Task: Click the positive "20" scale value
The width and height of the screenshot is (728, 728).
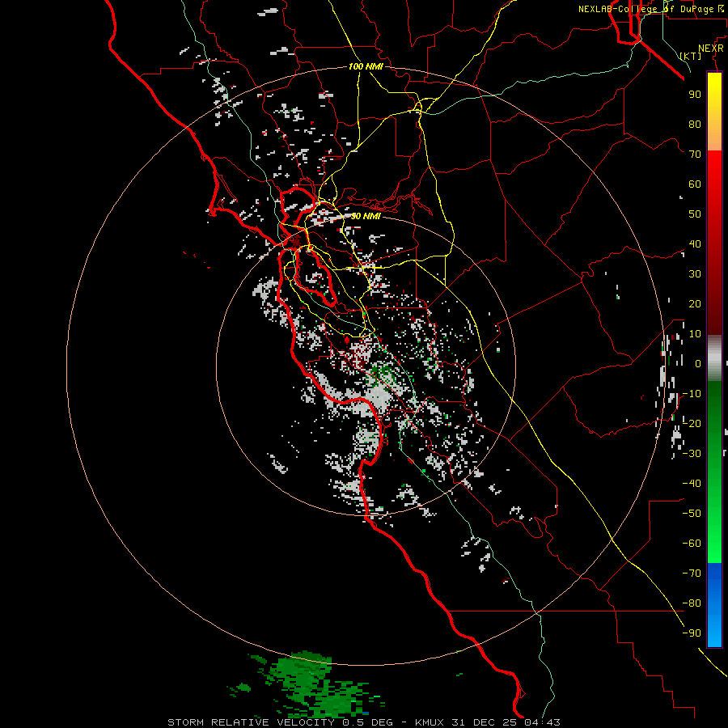Action: pyautogui.click(x=695, y=303)
